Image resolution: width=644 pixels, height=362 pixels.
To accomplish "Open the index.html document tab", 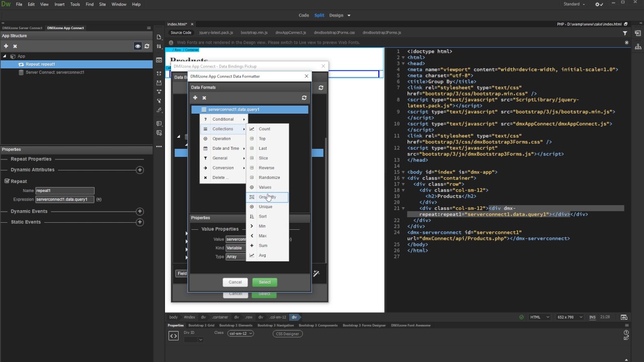I will pyautogui.click(x=177, y=24).
